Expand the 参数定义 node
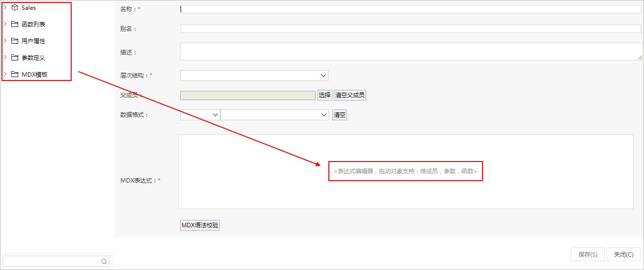Image resolution: width=644 pixels, height=270 pixels. 5,57
